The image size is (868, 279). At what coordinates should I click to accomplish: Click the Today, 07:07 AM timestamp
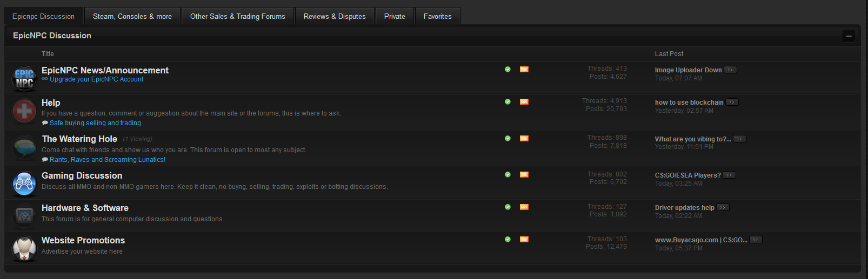coord(678,78)
